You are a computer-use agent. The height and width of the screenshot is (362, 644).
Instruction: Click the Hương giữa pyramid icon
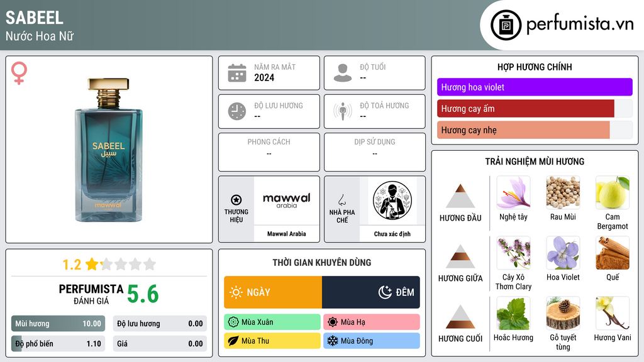[x=460, y=256]
